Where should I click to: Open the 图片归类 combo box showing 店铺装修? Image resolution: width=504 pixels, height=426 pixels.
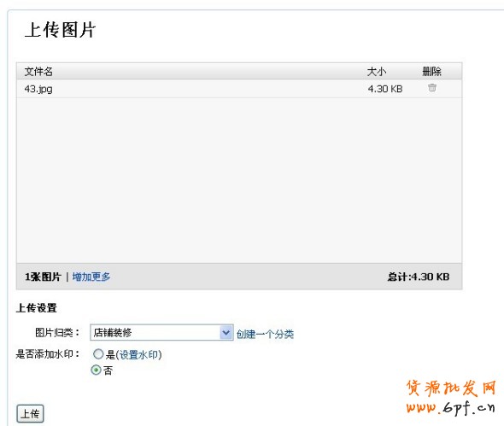coord(161,332)
